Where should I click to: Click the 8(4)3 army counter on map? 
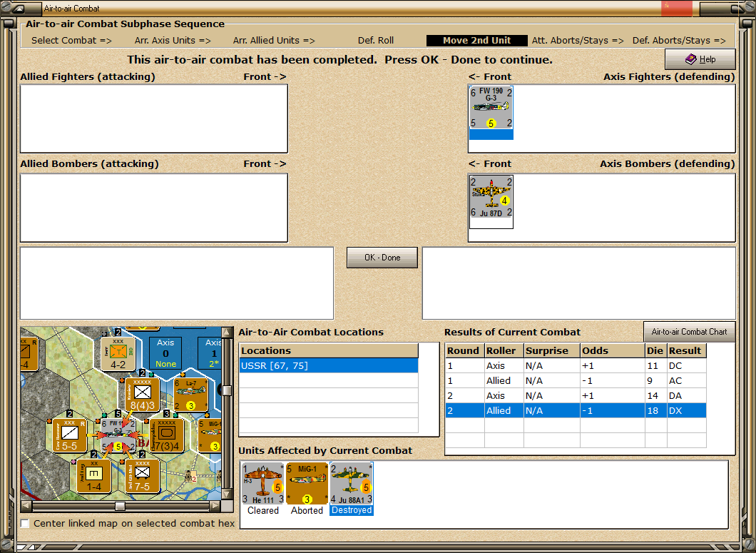(142, 395)
